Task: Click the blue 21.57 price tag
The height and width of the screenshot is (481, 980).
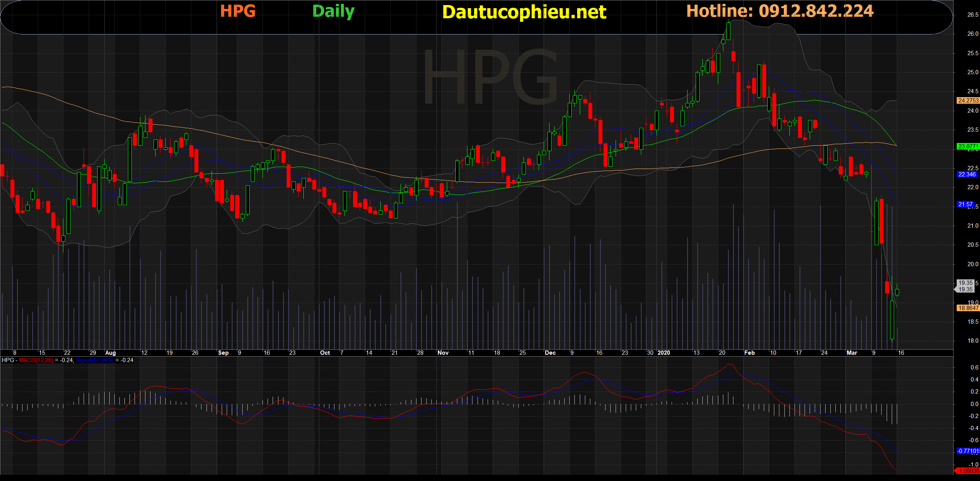Action: (x=965, y=204)
